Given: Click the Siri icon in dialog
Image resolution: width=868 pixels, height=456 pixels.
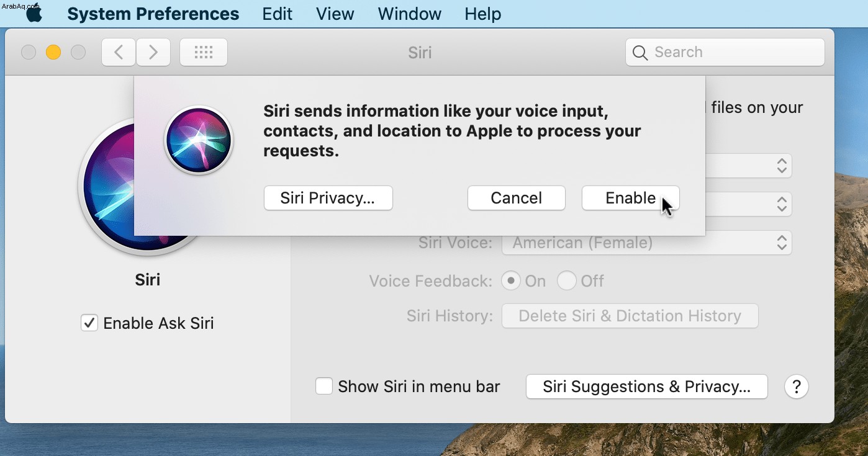Looking at the screenshot, I should (199, 140).
